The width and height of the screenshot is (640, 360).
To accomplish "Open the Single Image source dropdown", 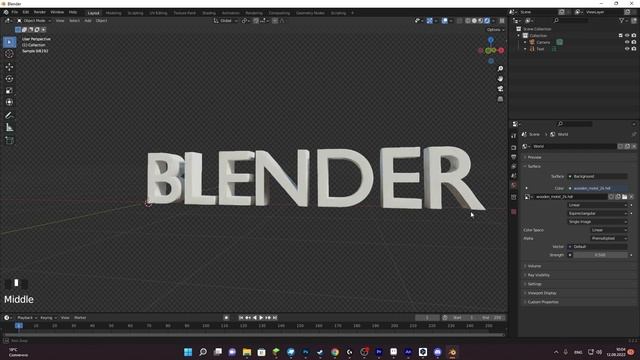I will [x=597, y=222].
